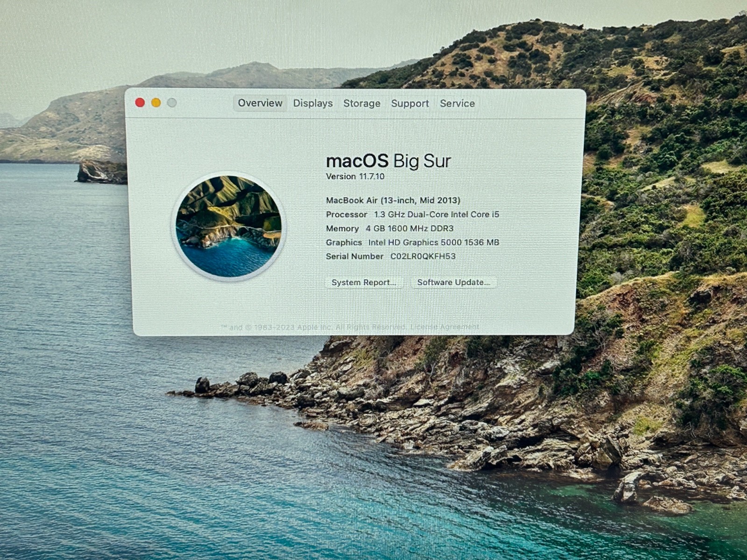This screenshot has width=747, height=560.
Task: Click the macOS Big Sur heading
Action: 388,161
